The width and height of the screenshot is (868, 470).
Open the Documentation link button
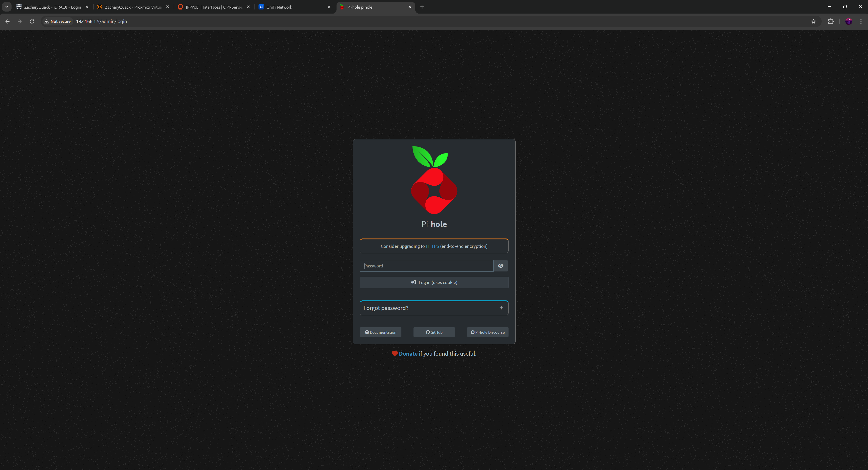pos(380,332)
